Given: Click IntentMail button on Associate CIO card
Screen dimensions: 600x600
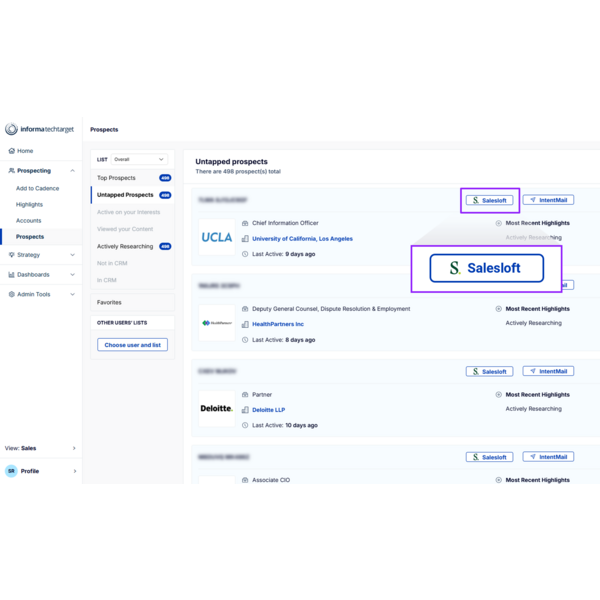Looking at the screenshot, I should click(x=548, y=457).
